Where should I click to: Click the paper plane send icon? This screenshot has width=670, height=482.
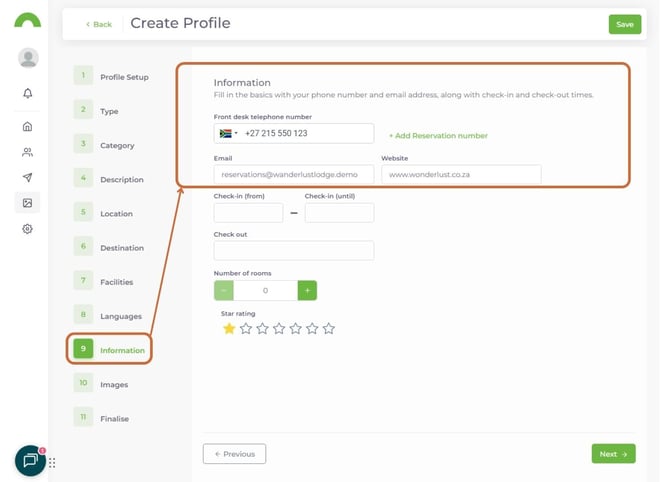point(27,177)
